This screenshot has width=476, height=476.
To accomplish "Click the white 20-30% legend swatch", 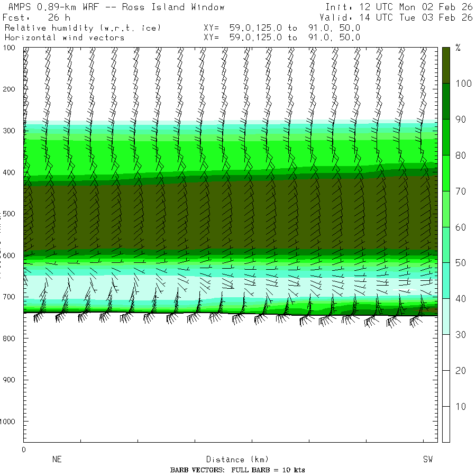I will click(446, 352).
